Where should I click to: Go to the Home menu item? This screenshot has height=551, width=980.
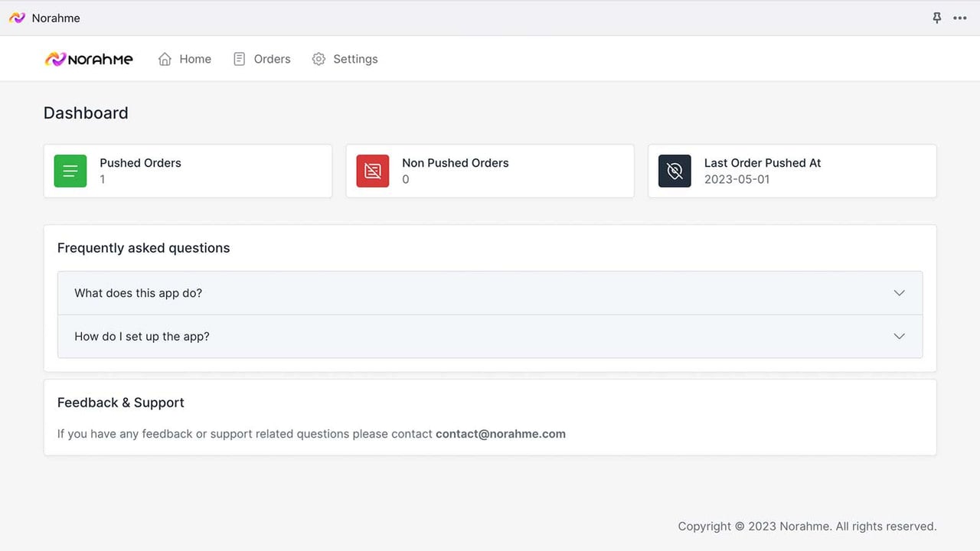(185, 59)
